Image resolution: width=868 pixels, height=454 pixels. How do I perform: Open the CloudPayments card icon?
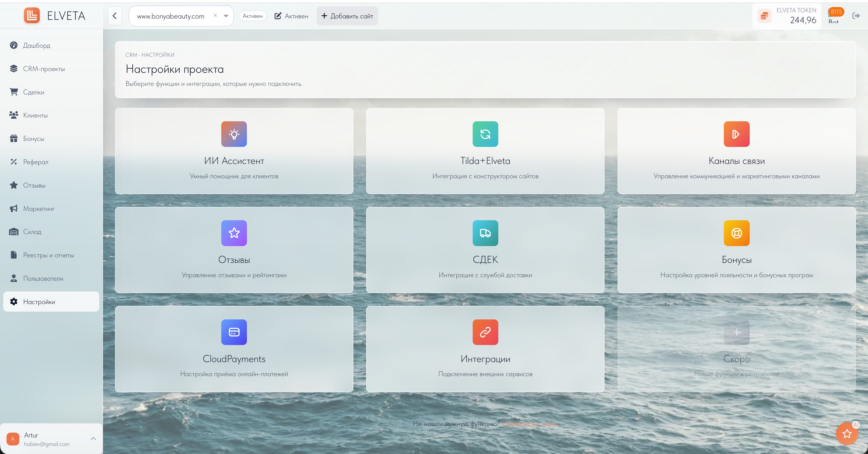[234, 332]
